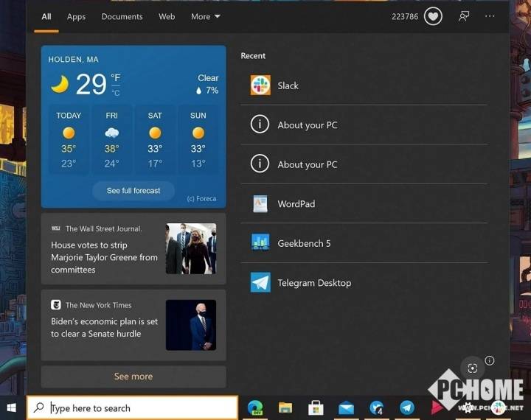Open the Foreca copyright link
The height and width of the screenshot is (420, 531).
(201, 199)
